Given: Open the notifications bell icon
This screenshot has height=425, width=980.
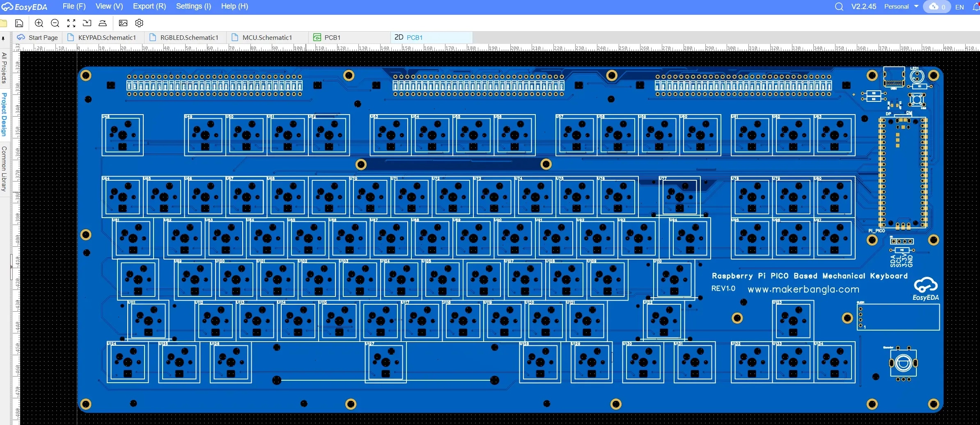Looking at the screenshot, I should 976,7.
